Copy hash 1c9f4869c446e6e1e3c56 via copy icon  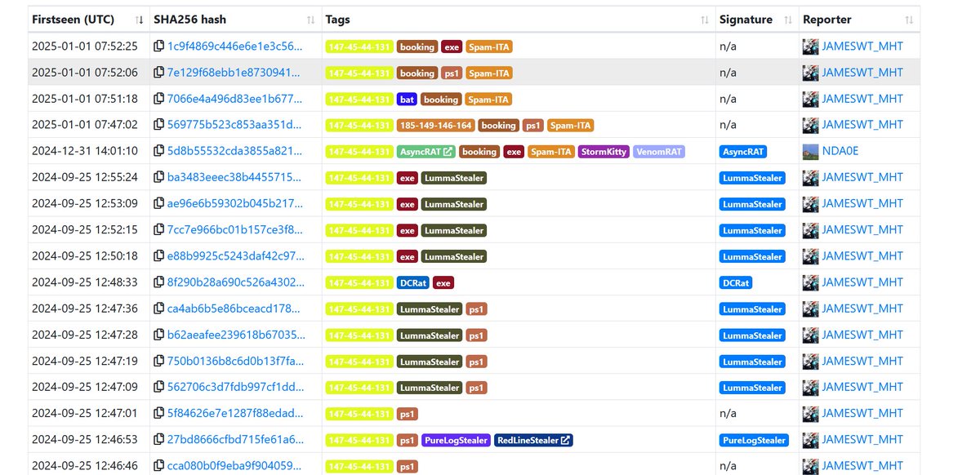point(159,47)
